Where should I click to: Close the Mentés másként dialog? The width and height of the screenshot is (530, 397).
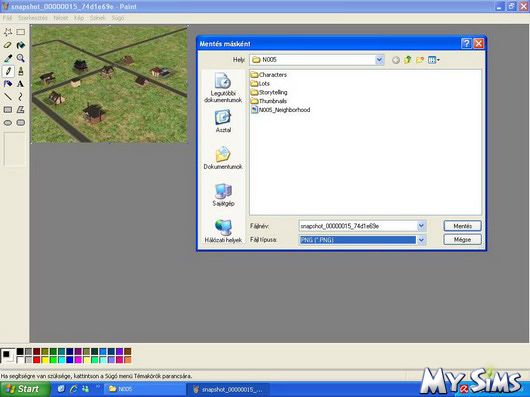(479, 43)
